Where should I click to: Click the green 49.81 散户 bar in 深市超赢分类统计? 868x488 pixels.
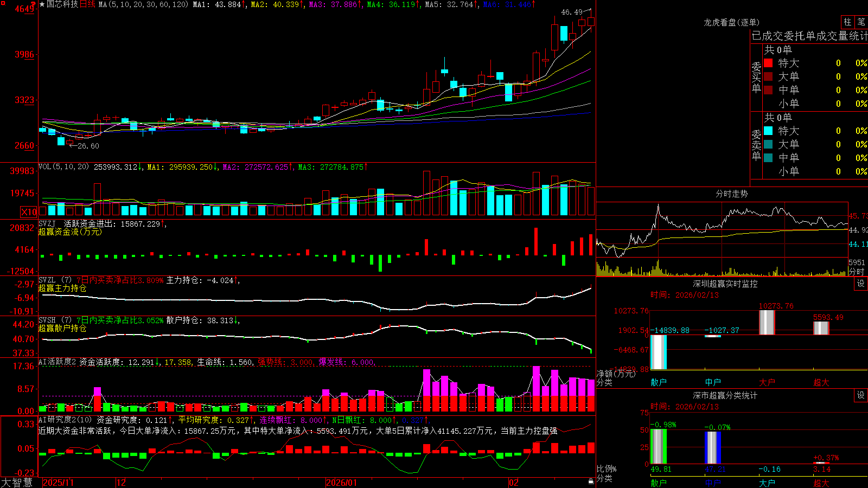[659, 446]
